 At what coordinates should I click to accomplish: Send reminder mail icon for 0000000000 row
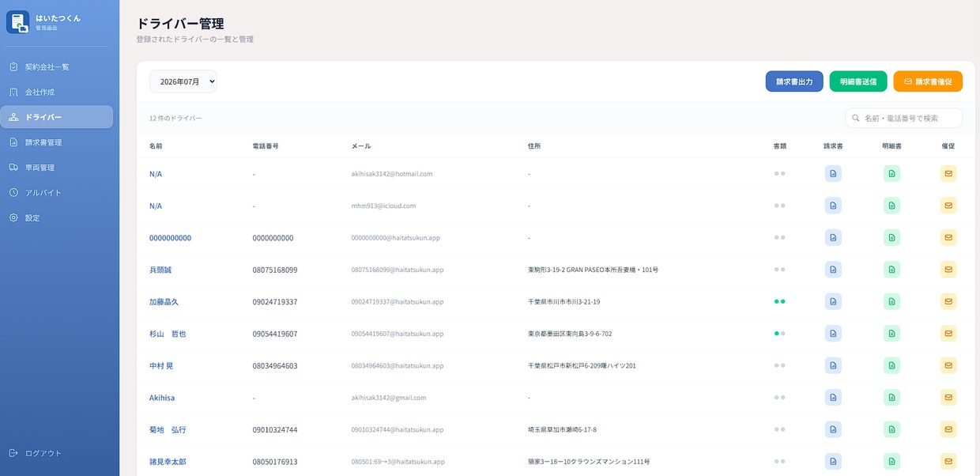click(948, 237)
